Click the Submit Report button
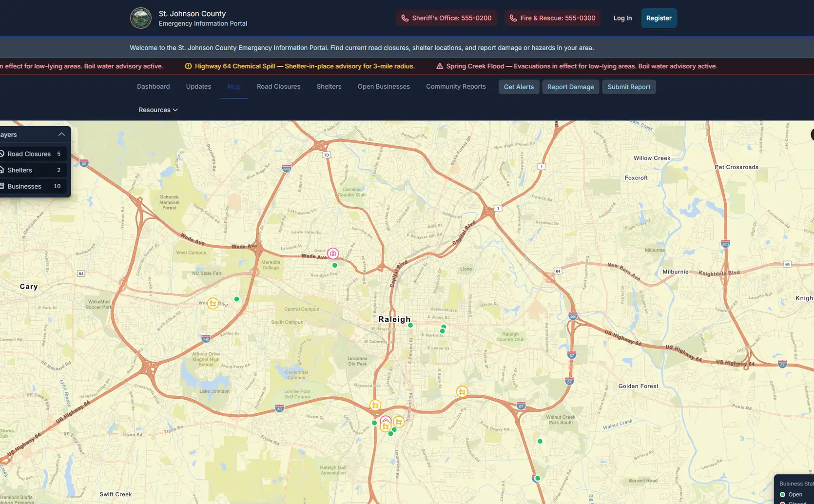The image size is (814, 504). coord(629,87)
